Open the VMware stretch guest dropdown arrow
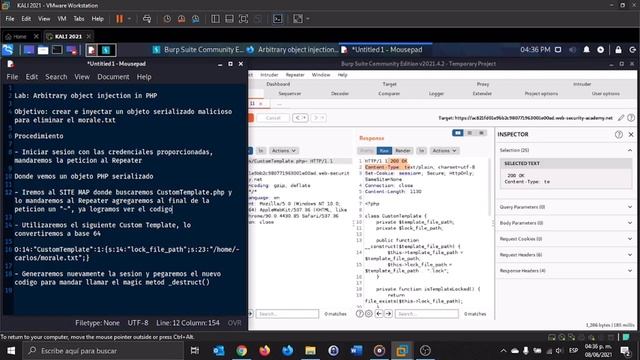Viewport: 640px width, 360px height. [308, 19]
